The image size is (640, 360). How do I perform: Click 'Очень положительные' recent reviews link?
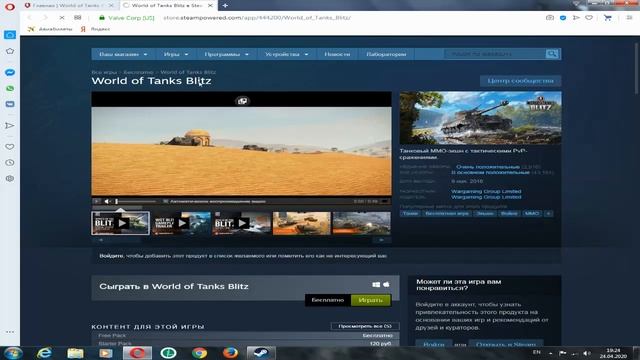[487, 167]
